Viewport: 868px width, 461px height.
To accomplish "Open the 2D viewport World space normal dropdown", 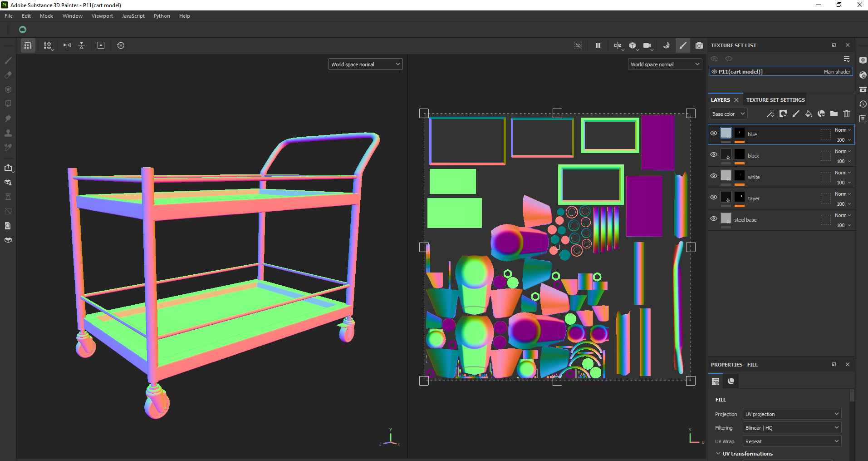I will pos(665,64).
